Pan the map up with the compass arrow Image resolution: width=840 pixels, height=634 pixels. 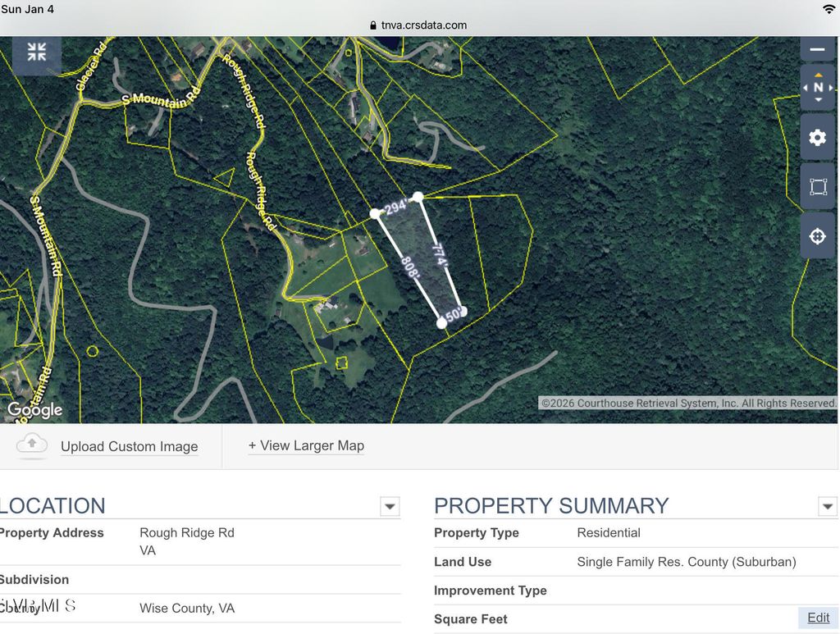[x=818, y=75]
